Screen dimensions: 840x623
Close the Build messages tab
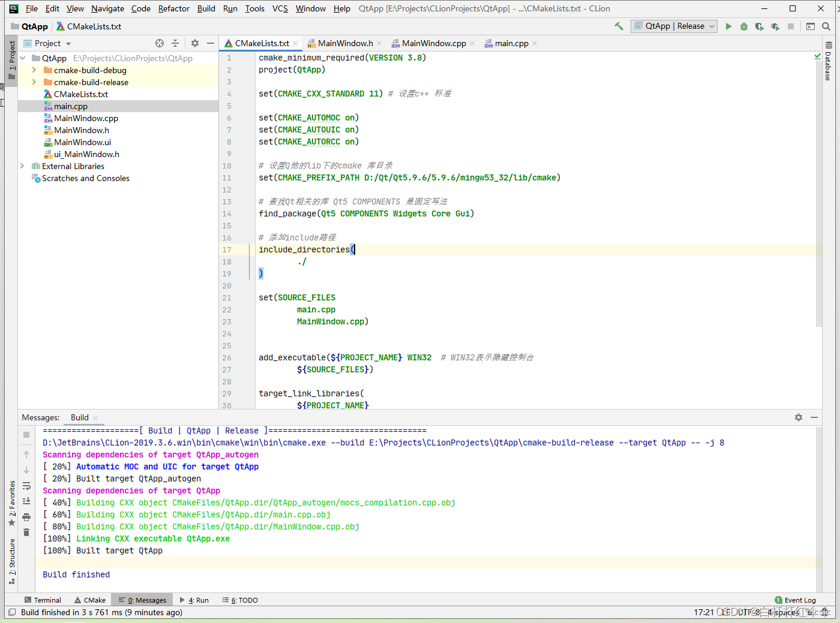tap(95, 418)
